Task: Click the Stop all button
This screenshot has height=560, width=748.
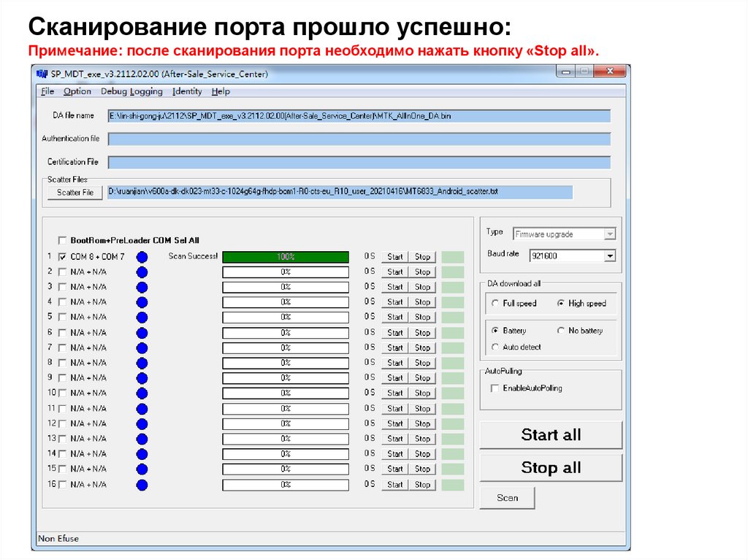Action: (x=551, y=468)
